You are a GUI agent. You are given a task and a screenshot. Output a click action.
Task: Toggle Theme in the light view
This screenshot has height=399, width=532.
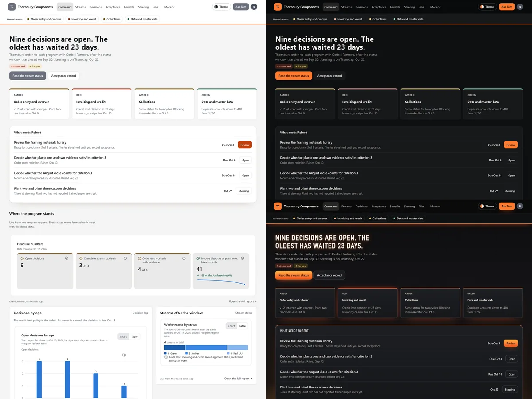coord(221,7)
